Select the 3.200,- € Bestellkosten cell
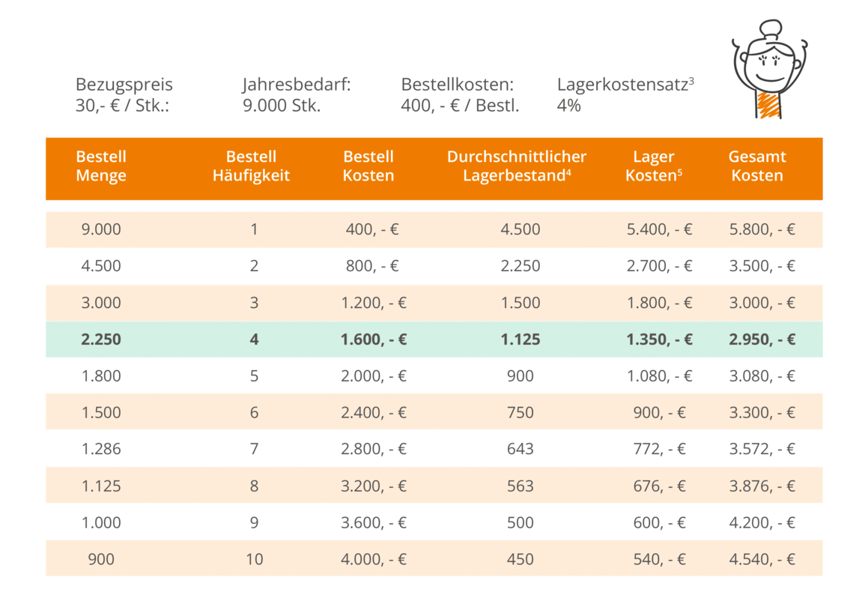The height and width of the screenshot is (601, 868). (x=373, y=486)
